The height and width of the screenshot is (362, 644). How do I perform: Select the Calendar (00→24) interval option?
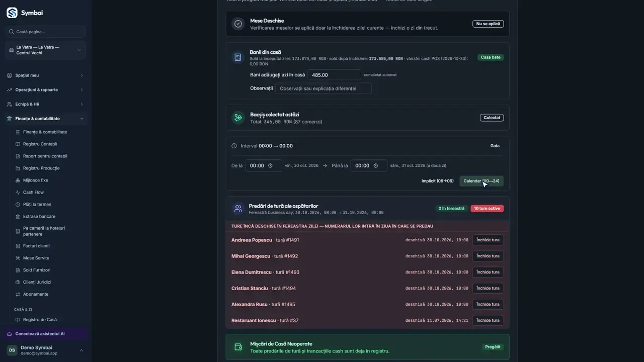(481, 181)
